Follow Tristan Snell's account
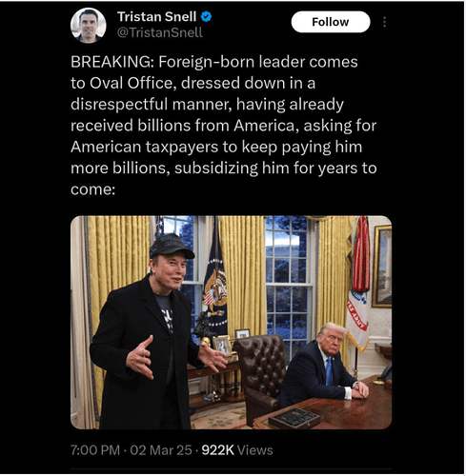Screen dimensions: 466x476 pyautogui.click(x=331, y=22)
